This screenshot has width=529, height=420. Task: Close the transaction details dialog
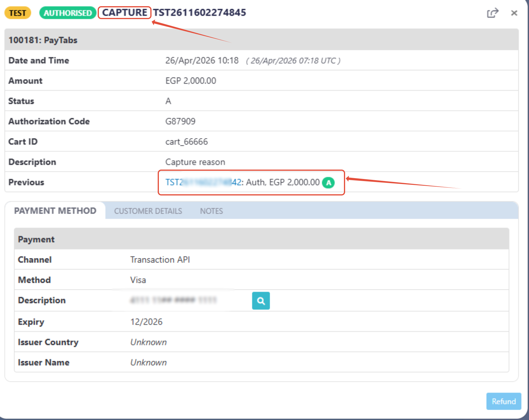pyautogui.click(x=514, y=13)
